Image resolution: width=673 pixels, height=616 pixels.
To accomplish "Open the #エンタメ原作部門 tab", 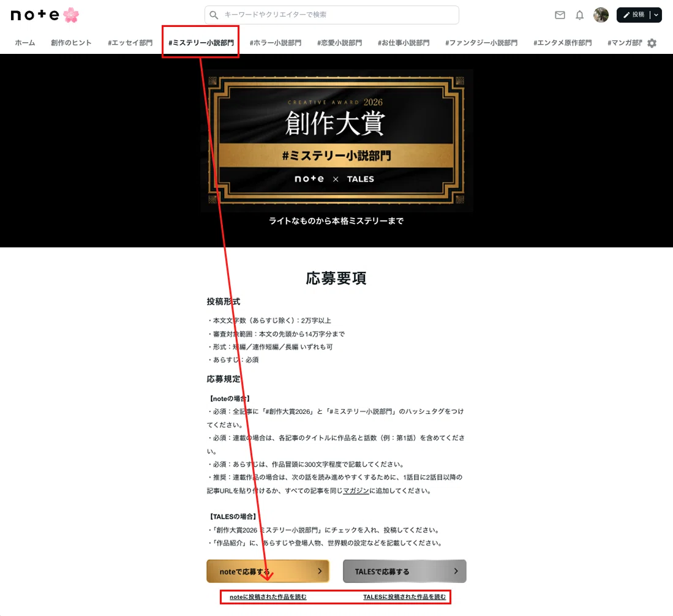I will [562, 43].
